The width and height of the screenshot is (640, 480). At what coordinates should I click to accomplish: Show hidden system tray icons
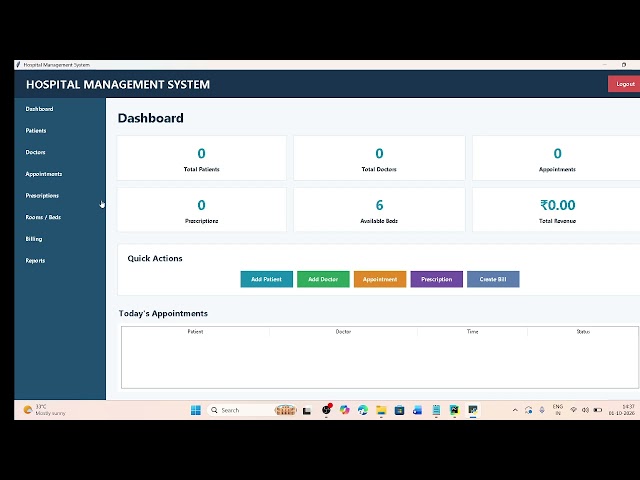(515, 410)
